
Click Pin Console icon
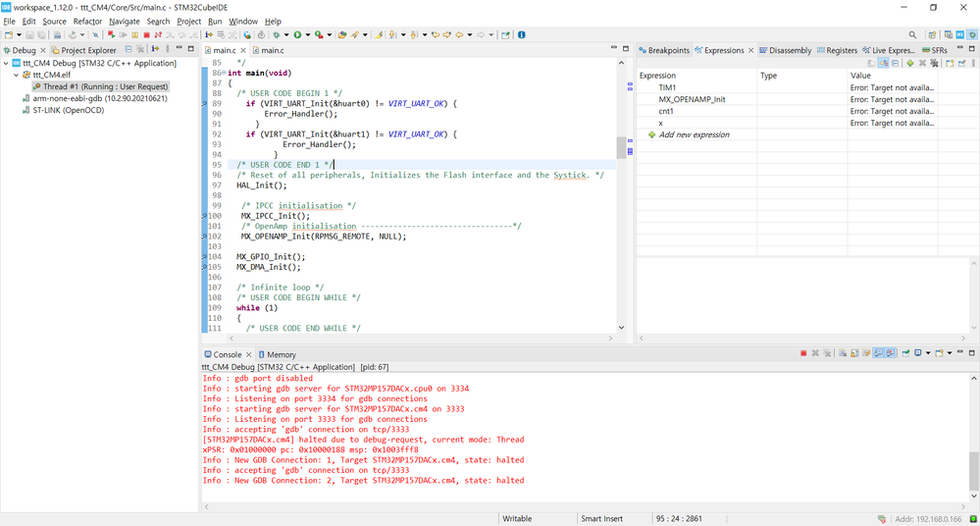point(905,353)
